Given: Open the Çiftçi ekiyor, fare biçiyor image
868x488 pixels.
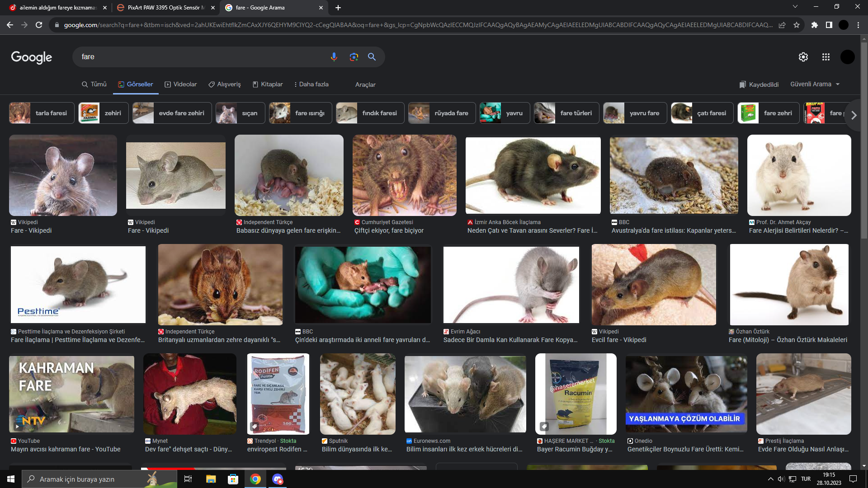Looking at the screenshot, I should pos(405,175).
